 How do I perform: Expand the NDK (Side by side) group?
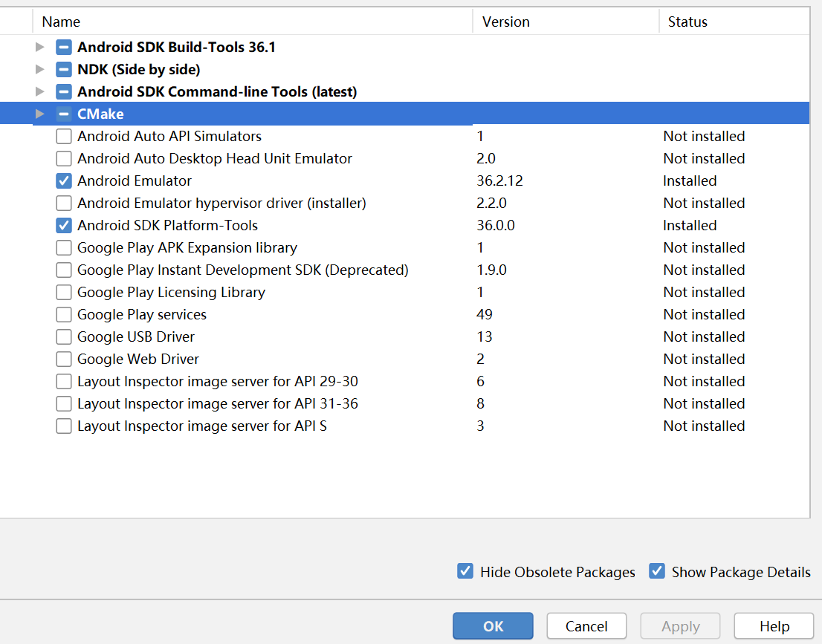point(40,69)
